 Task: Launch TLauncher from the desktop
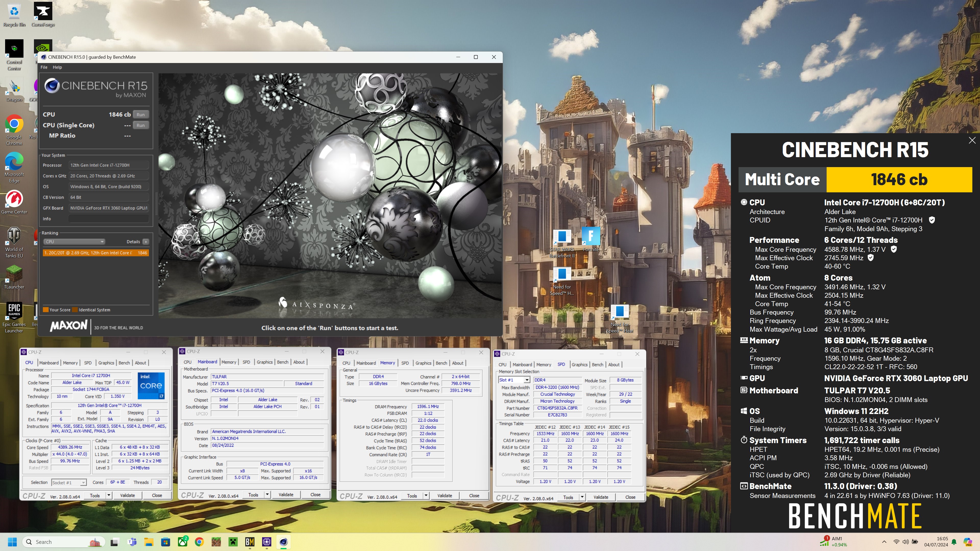tap(15, 277)
